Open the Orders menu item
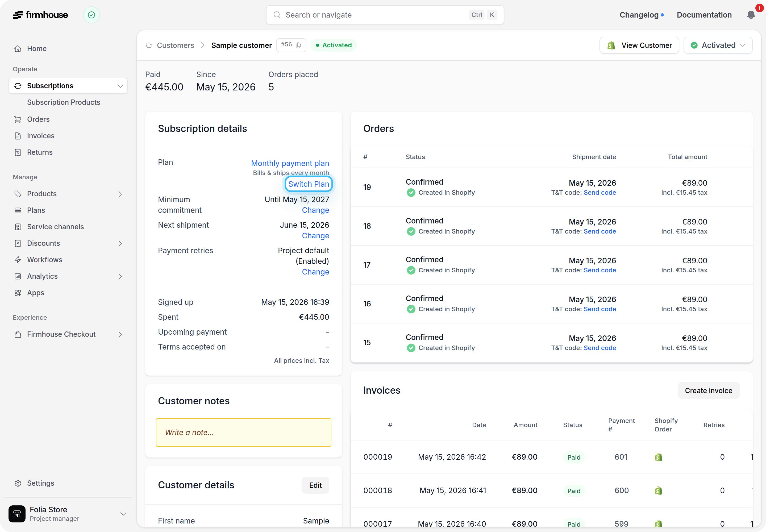Screen dimensions: 766x532 38,119
